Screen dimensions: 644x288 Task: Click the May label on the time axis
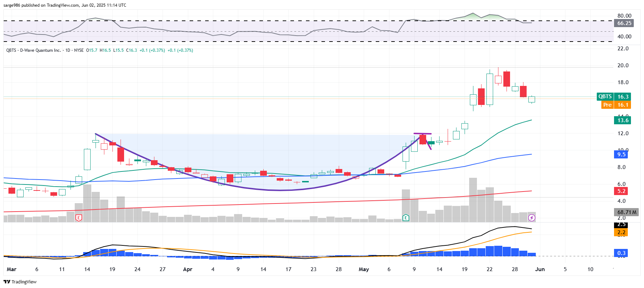coord(363,269)
